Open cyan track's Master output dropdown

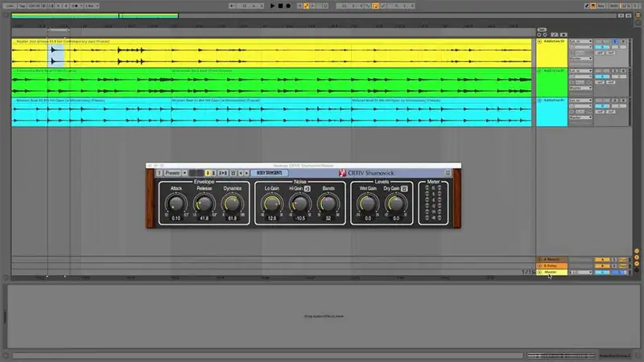tap(580, 117)
